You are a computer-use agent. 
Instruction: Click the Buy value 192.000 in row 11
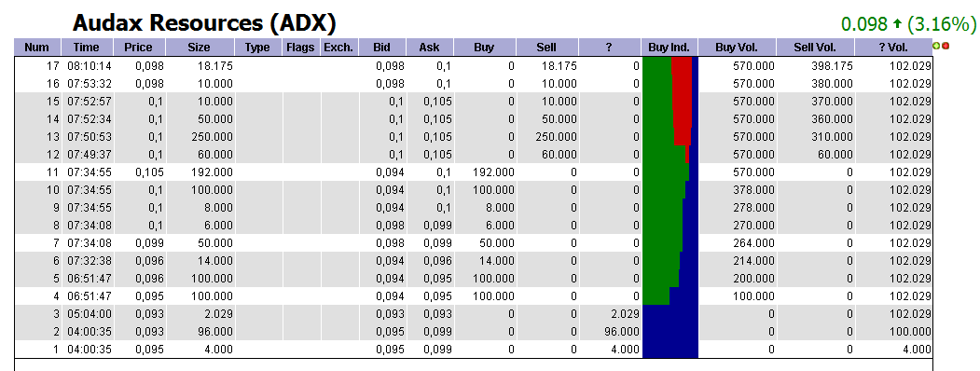494,172
